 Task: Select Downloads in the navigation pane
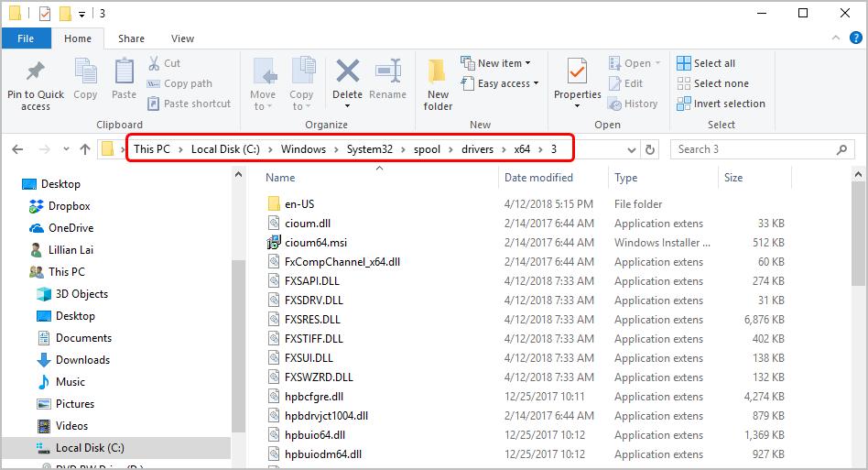point(82,360)
